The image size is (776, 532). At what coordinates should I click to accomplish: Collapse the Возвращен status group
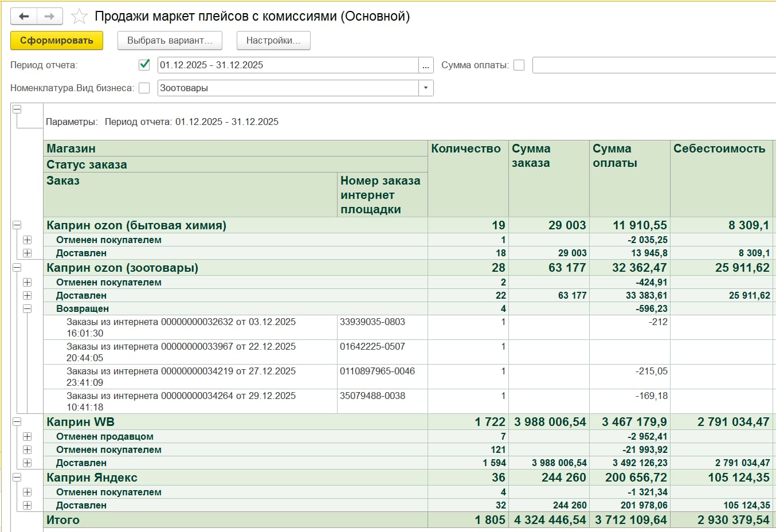point(27,309)
